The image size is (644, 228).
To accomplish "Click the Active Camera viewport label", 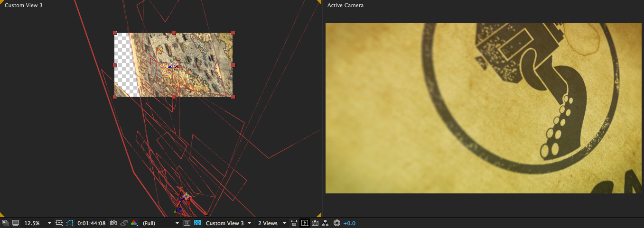I will tap(345, 5).
